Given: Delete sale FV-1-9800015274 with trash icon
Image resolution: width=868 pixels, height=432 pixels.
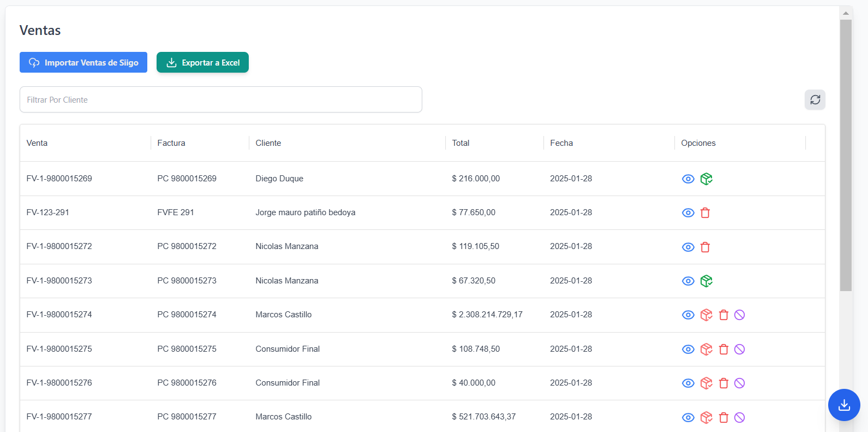Looking at the screenshot, I should coord(723,315).
